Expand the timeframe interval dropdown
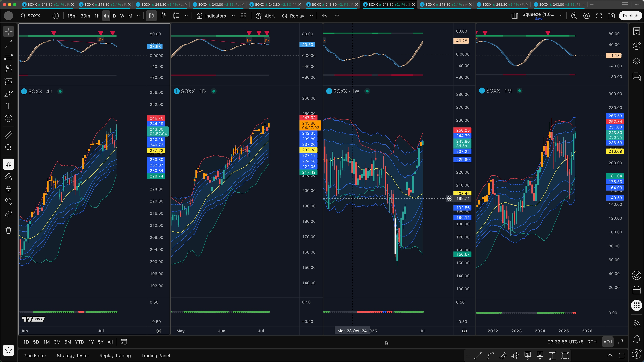 pos(138,16)
